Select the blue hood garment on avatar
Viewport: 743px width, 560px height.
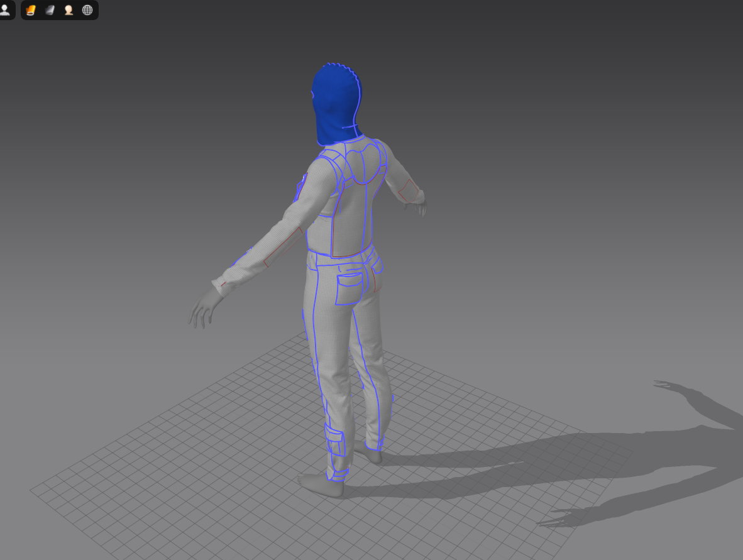pyautogui.click(x=336, y=104)
